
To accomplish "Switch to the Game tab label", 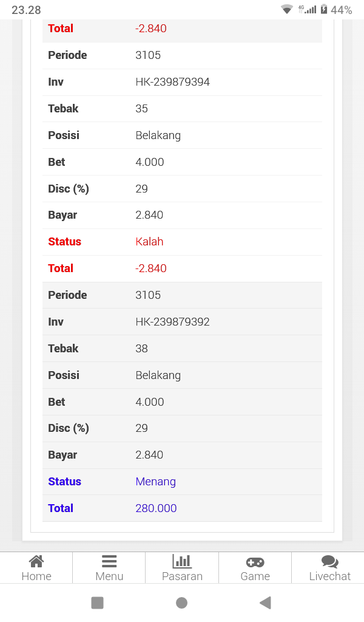I will (x=255, y=576).
